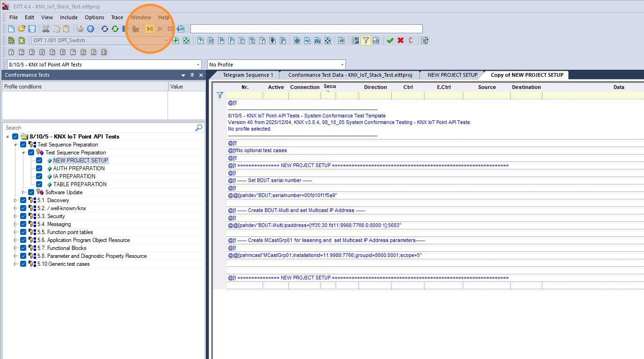The height and width of the screenshot is (359, 644).
Task: Uncheck the AUTH PREPARATION checkbox
Action: pyautogui.click(x=39, y=169)
